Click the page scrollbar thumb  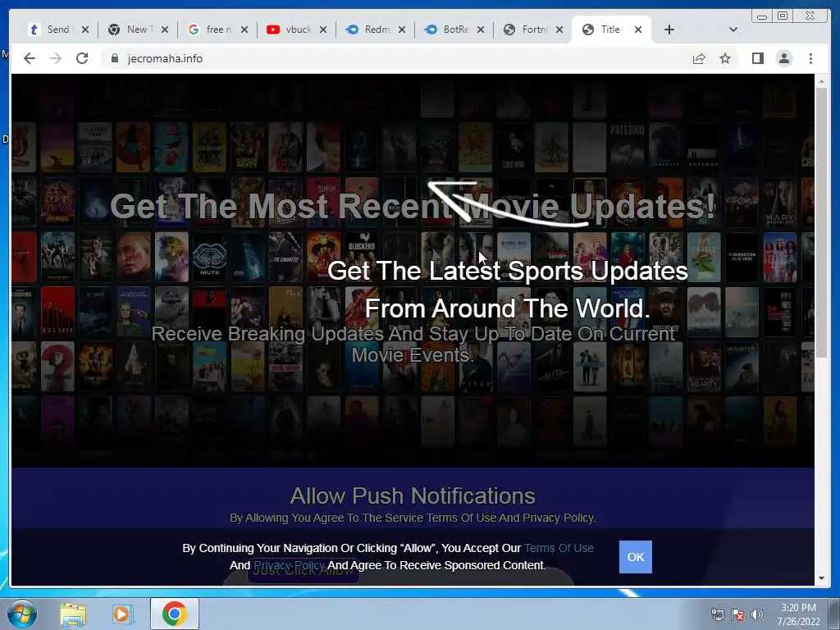(x=822, y=222)
